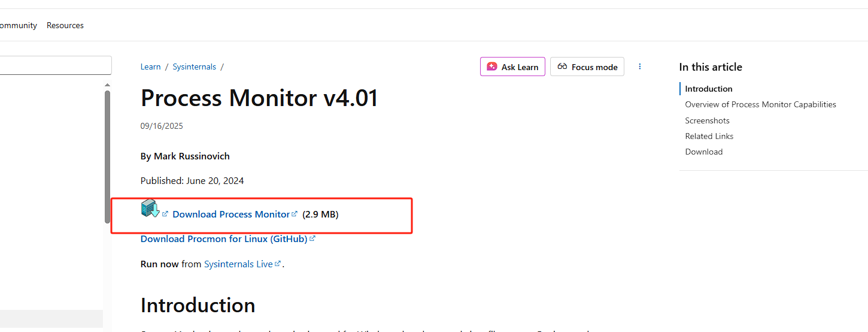Click the sidebar scroll-up arrow
Viewport: 868px width, 332px height.
point(108,85)
